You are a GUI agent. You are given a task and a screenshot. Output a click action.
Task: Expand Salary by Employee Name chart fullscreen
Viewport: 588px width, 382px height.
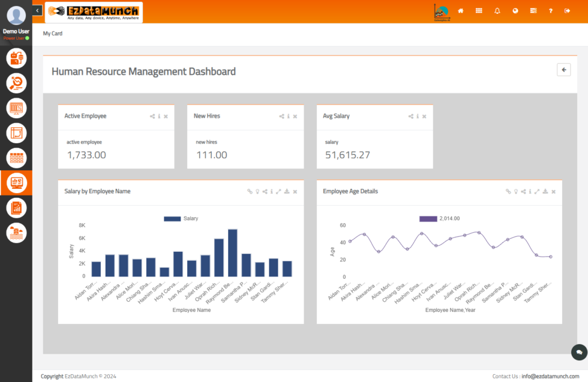click(x=278, y=191)
